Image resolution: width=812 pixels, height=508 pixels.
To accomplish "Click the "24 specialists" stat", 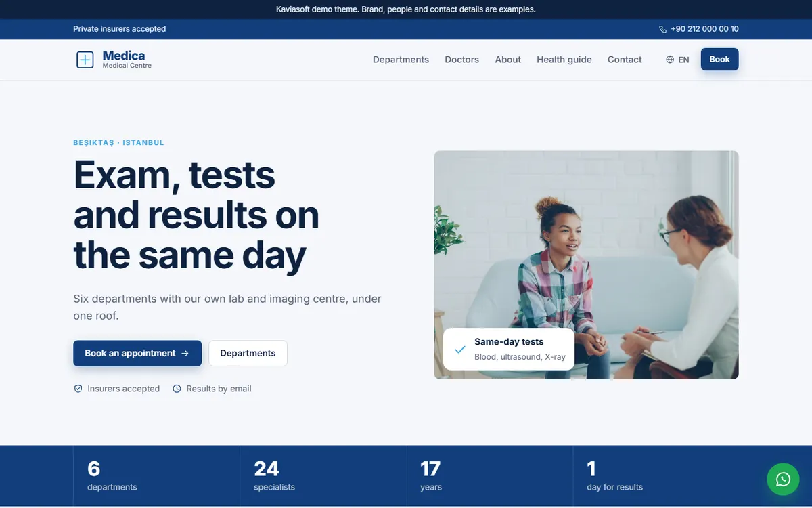I will (275, 476).
